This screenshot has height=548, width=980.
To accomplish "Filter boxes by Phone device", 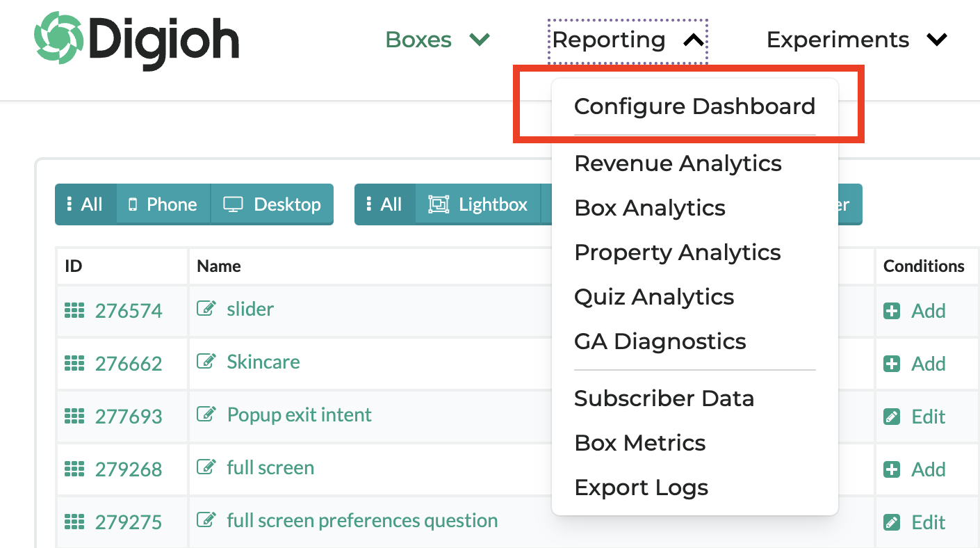I will click(x=163, y=204).
